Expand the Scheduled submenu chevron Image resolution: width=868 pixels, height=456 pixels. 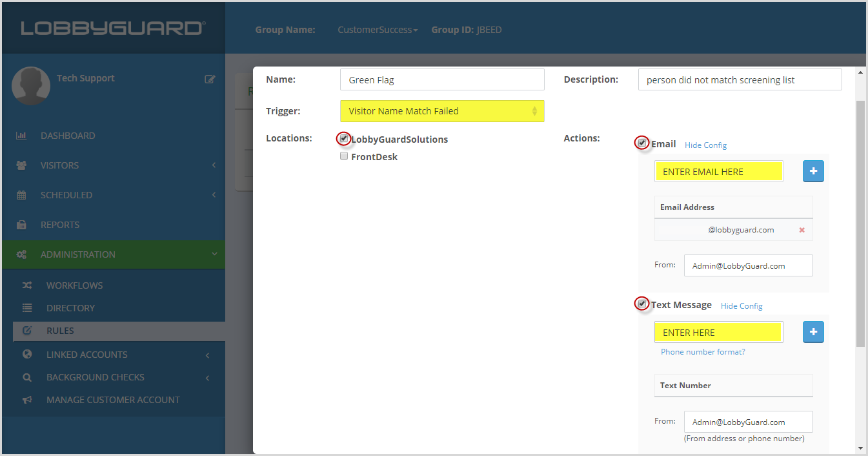pyautogui.click(x=214, y=195)
